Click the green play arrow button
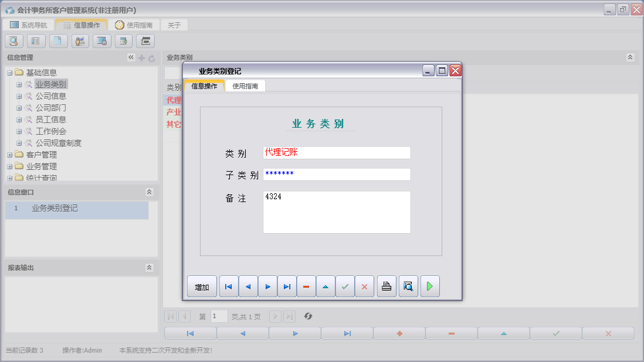Viewport: 644px width, 362px height. 430,286
